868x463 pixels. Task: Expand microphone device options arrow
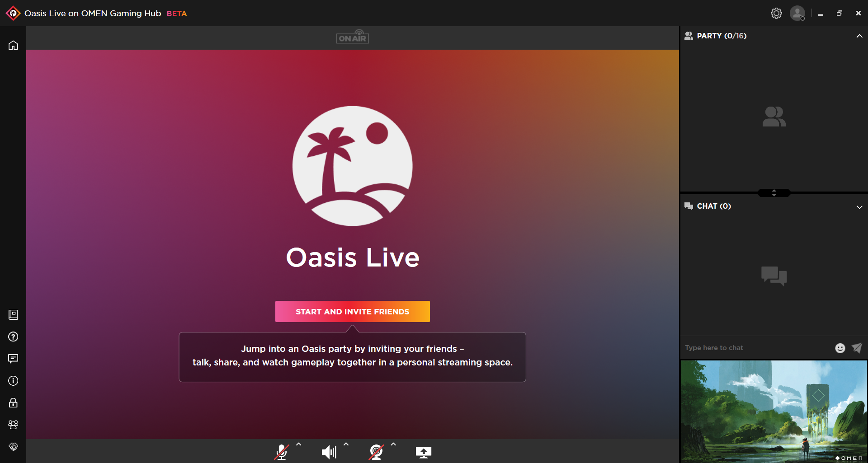coord(298,444)
